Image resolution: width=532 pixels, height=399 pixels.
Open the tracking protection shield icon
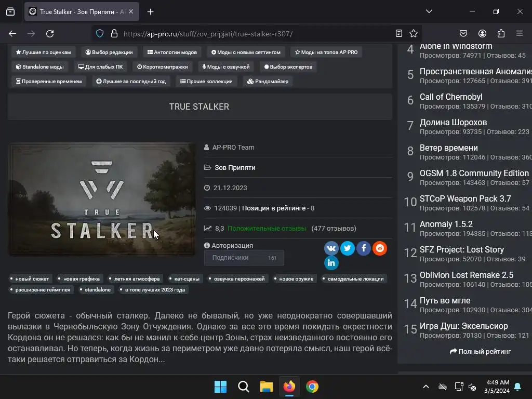coord(100,34)
